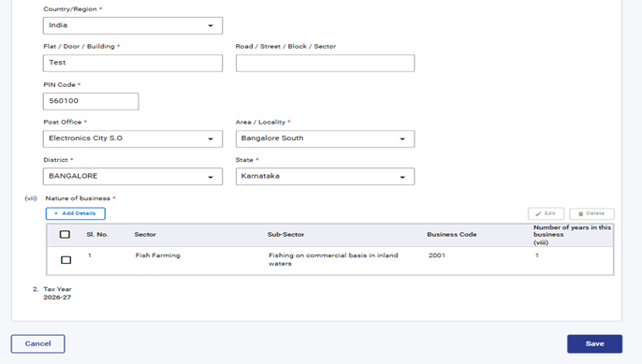642x364 pixels.
Task: Click the Flat / Door / Building field
Action: click(x=133, y=63)
